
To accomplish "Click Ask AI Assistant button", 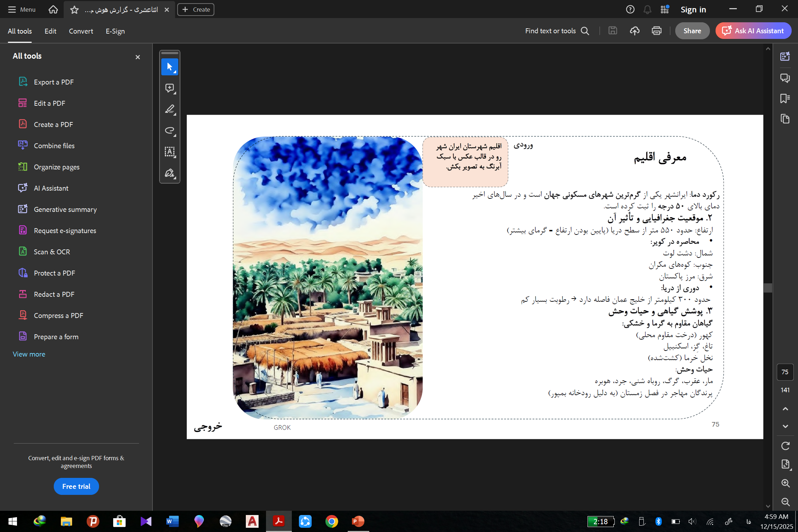I will click(753, 31).
